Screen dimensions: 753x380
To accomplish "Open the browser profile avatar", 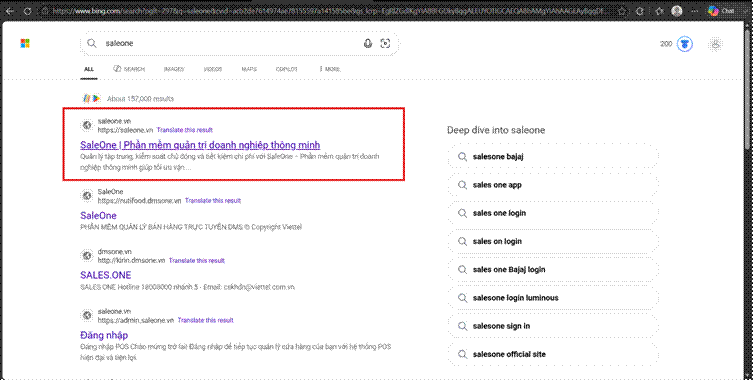I will click(x=677, y=11).
